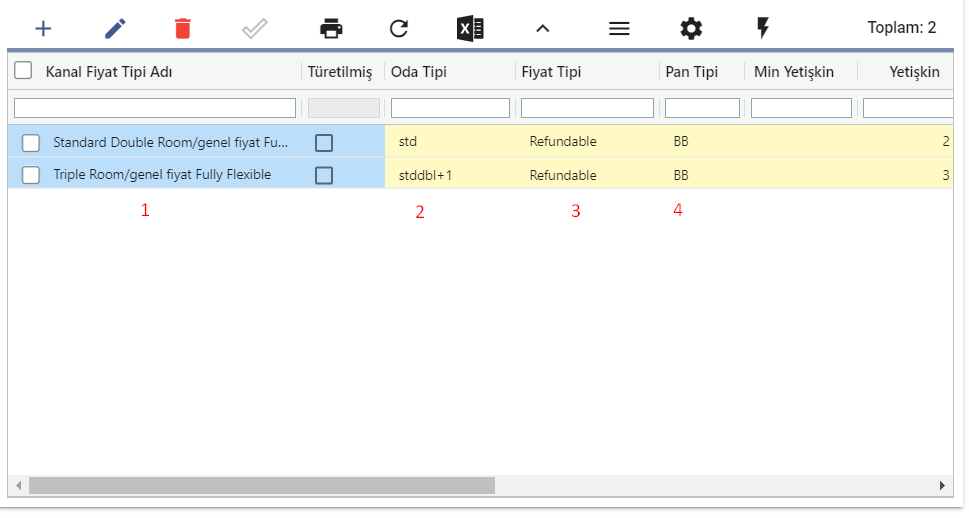Click the circular refresh icon
Screen dimensions: 969x518
pyautogui.click(x=399, y=28)
